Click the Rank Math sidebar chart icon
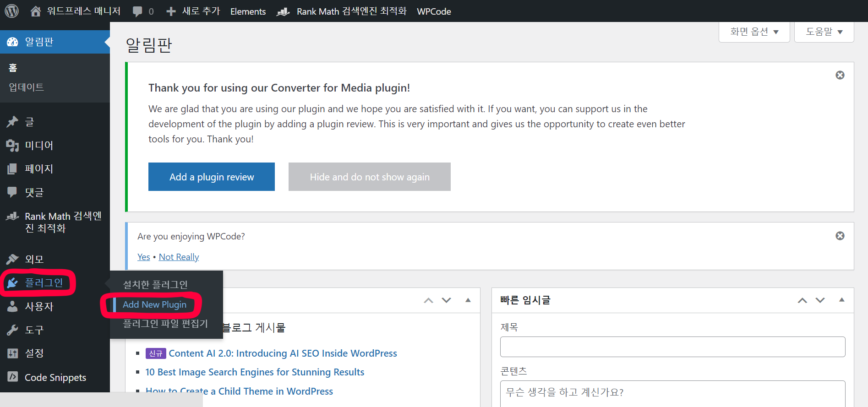The width and height of the screenshot is (868, 407). (x=12, y=216)
